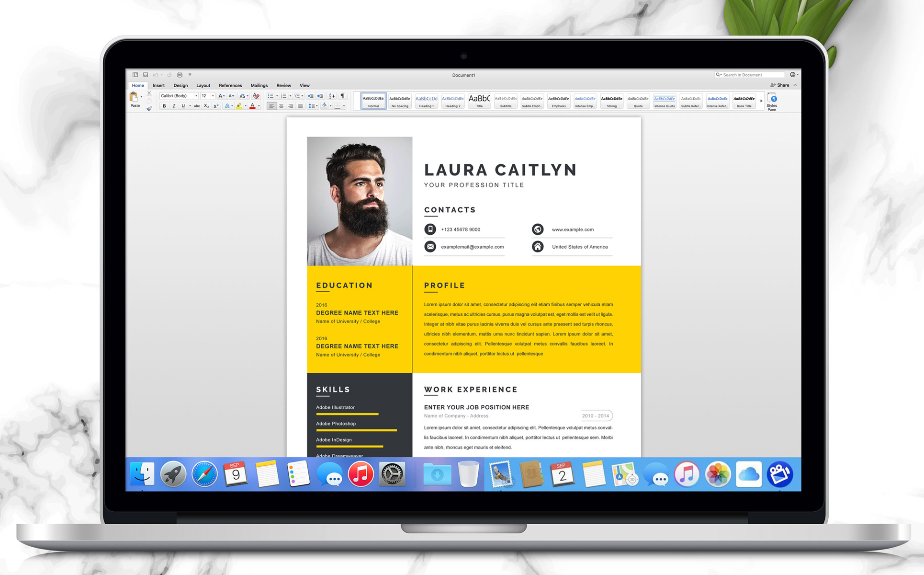This screenshot has height=575, width=924.
Task: Open the font size 12 dropdown
Action: point(213,96)
